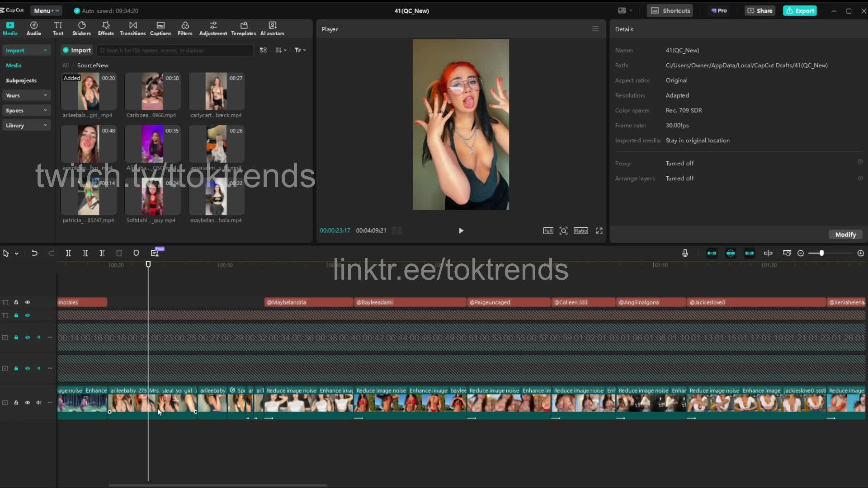Image resolution: width=868 pixels, height=488 pixels.
Task: Open the Captions panel
Action: click(x=160, y=28)
